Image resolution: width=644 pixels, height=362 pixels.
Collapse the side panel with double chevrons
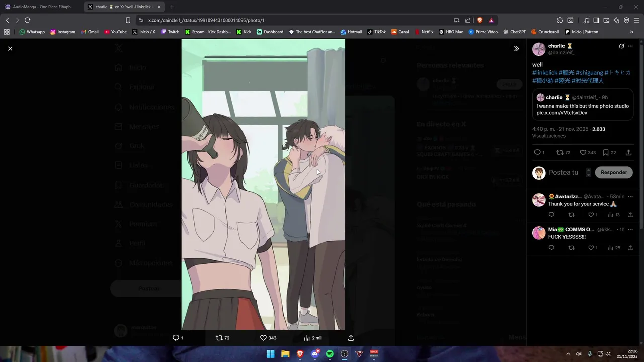point(516,49)
